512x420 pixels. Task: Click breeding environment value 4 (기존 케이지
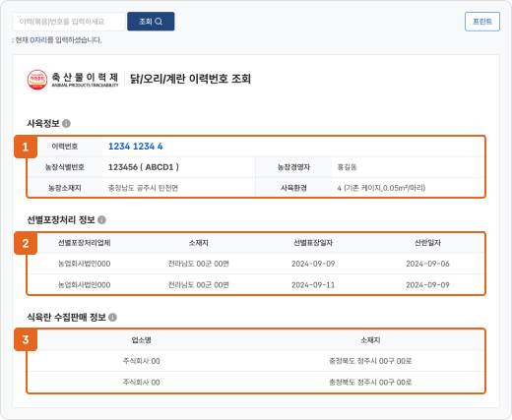click(x=381, y=188)
